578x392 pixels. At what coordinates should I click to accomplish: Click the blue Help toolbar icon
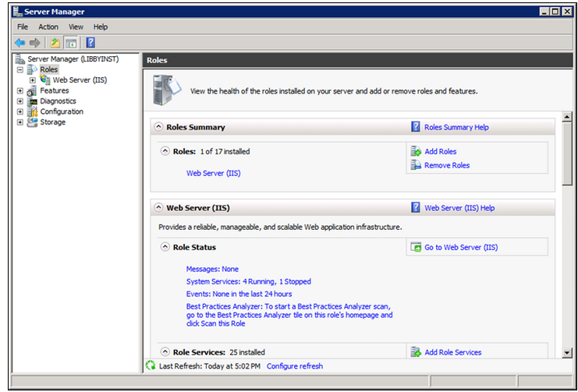click(90, 43)
